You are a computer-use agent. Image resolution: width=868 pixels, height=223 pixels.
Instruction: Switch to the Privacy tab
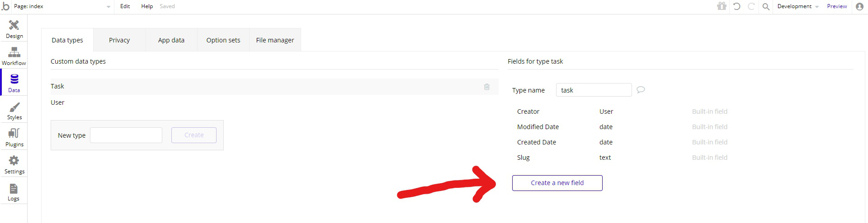point(119,40)
